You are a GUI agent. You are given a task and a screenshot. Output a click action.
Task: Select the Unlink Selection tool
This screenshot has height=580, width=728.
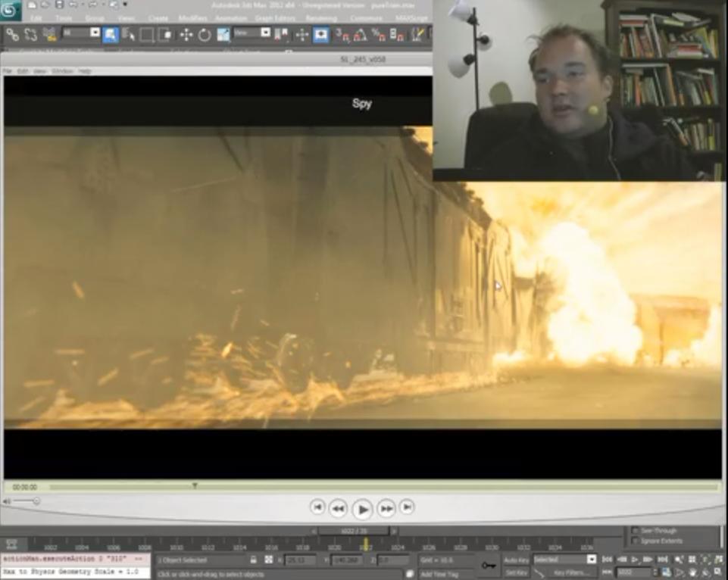click(x=30, y=35)
